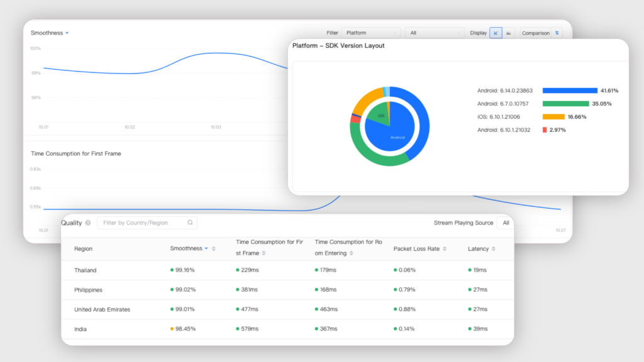Sort by Time Consumption for Room Entering
This screenshot has width=644, height=362.
pos(351,253)
